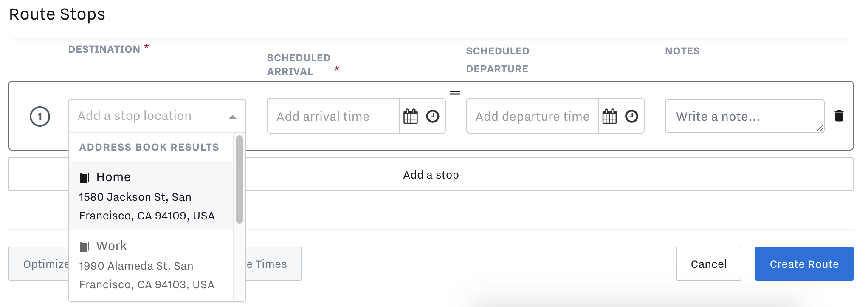Click the Write a note text area
Image resolution: width=868 pixels, height=307 pixels.
click(744, 116)
